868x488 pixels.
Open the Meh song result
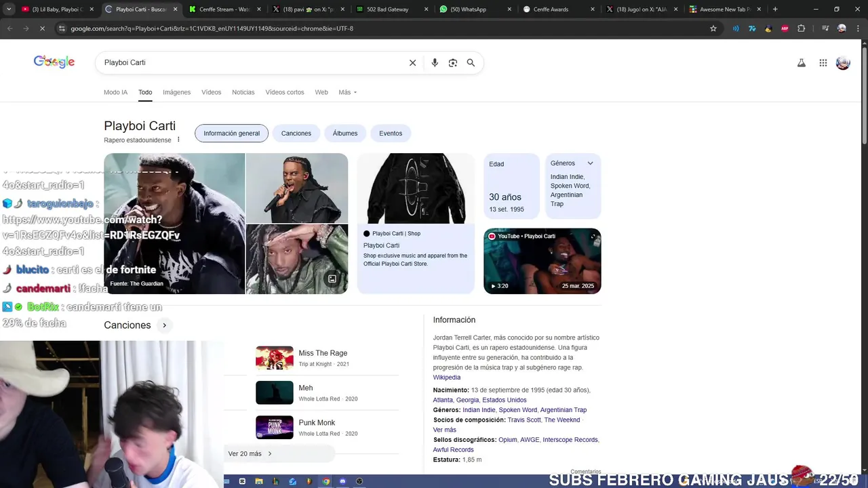(327, 393)
